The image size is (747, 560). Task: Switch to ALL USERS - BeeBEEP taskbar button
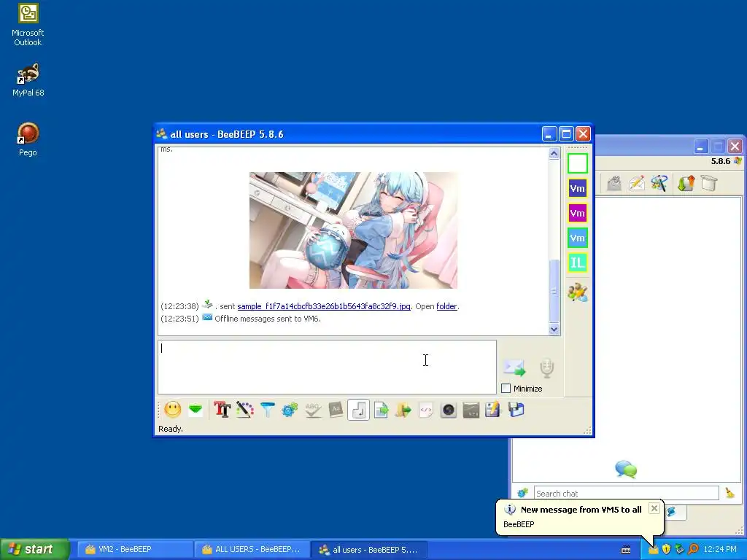coord(252,549)
